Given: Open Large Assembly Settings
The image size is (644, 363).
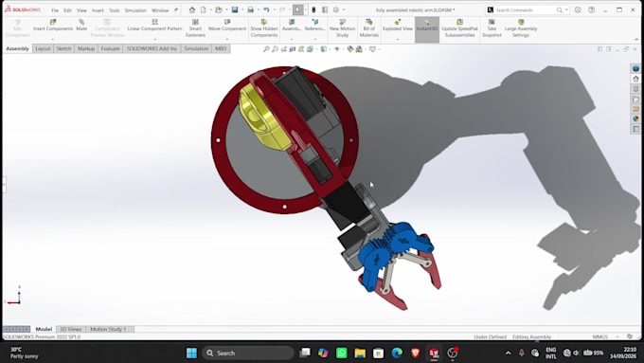Looking at the screenshot, I should point(520,27).
